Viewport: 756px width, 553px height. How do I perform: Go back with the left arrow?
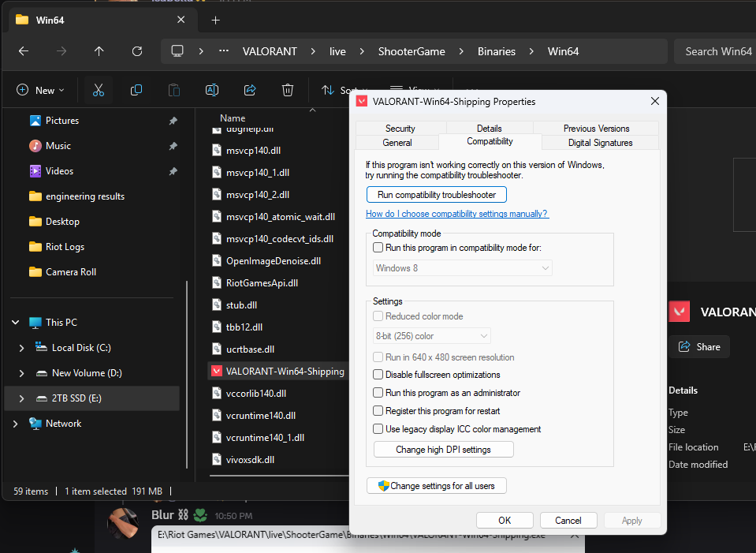(23, 51)
